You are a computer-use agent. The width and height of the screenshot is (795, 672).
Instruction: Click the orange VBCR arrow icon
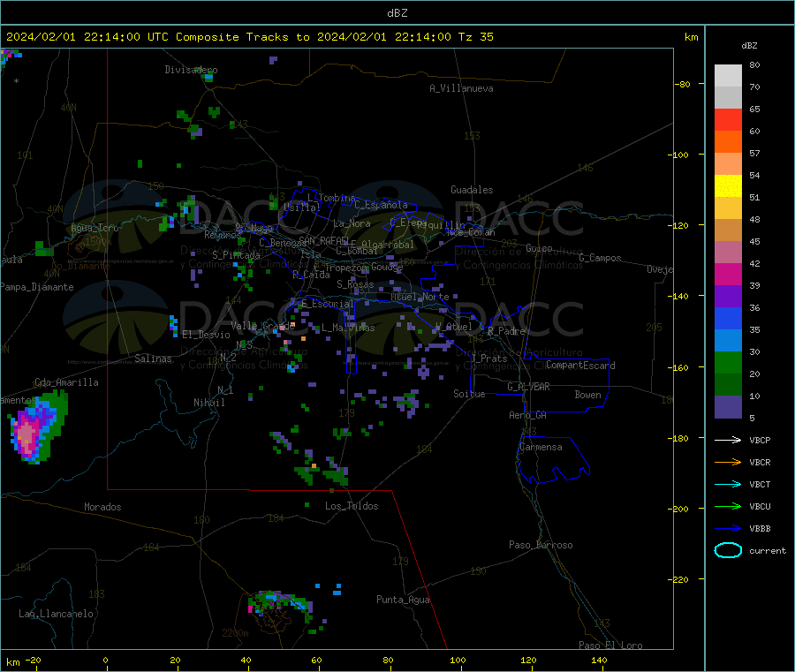coord(728,462)
